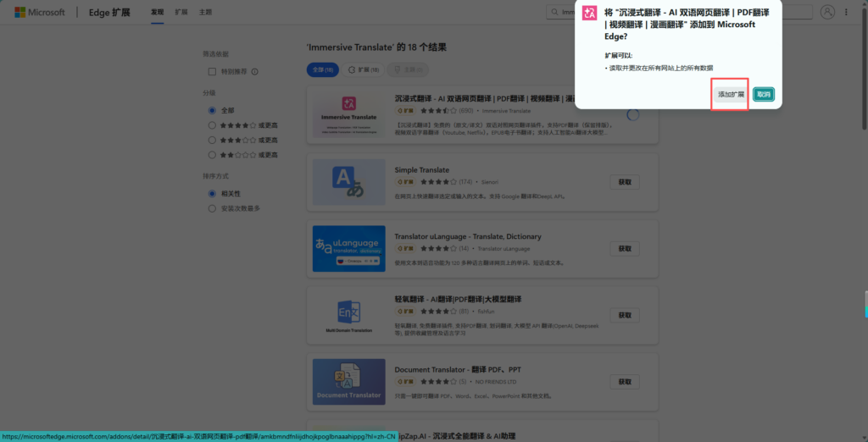Open the Simple Translate title
Viewport: 868px width, 442px height.
pyautogui.click(x=422, y=170)
